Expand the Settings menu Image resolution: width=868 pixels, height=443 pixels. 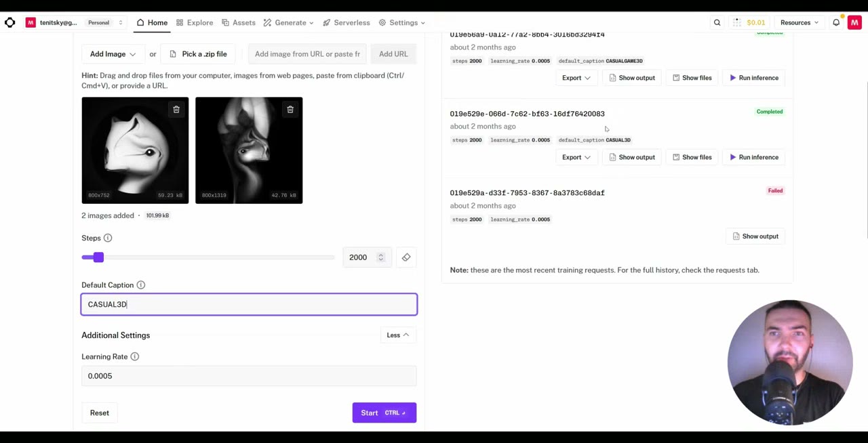coord(402,22)
